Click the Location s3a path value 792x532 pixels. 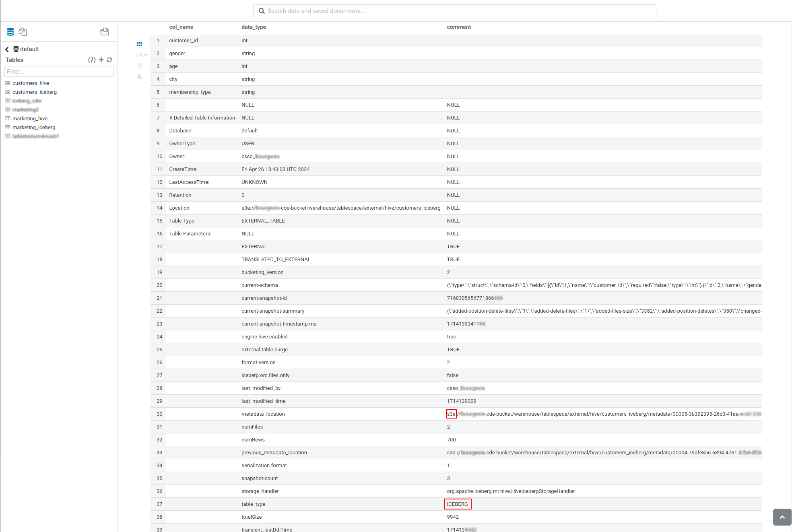pos(341,208)
